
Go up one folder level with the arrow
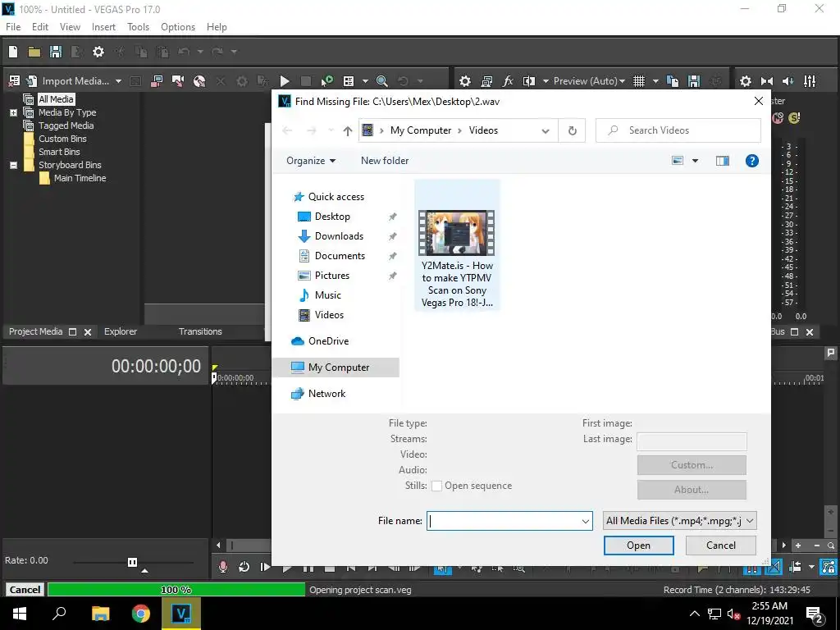[348, 130]
